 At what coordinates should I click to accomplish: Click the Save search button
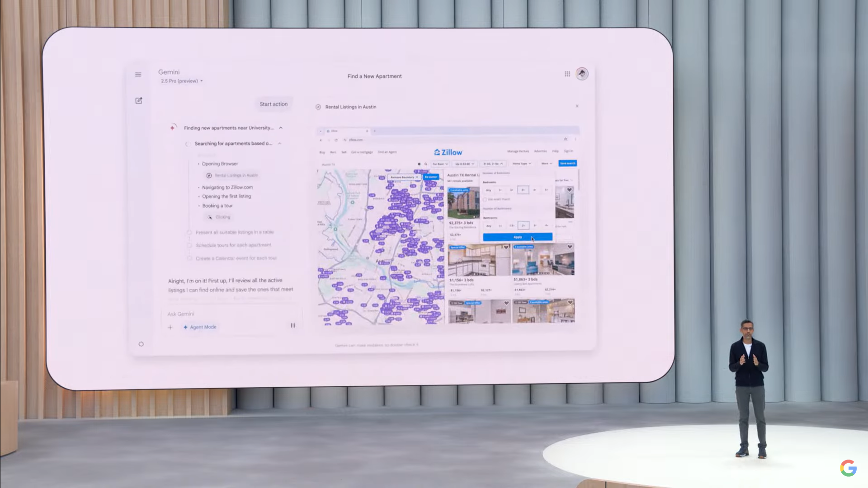(x=567, y=164)
